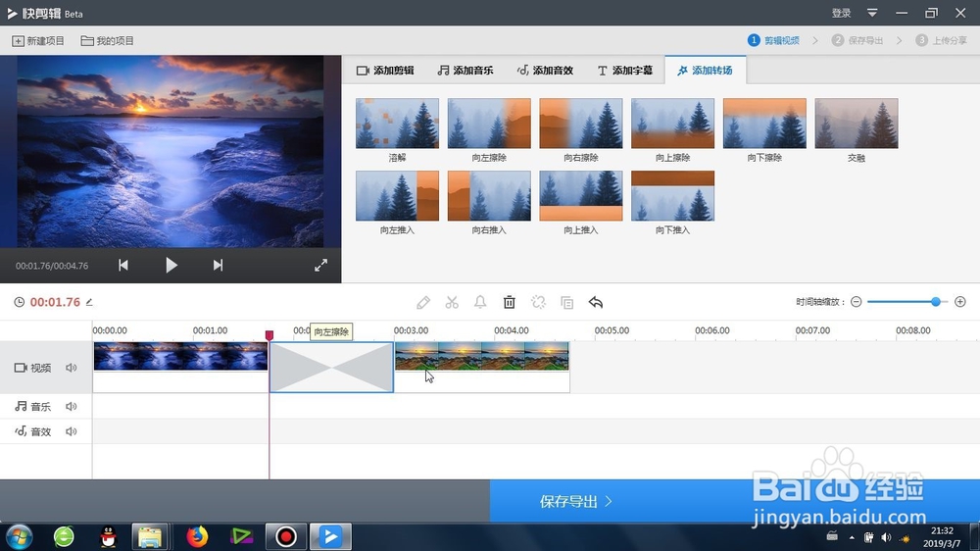
Task: Open file explorer from taskbar
Action: coord(150,536)
